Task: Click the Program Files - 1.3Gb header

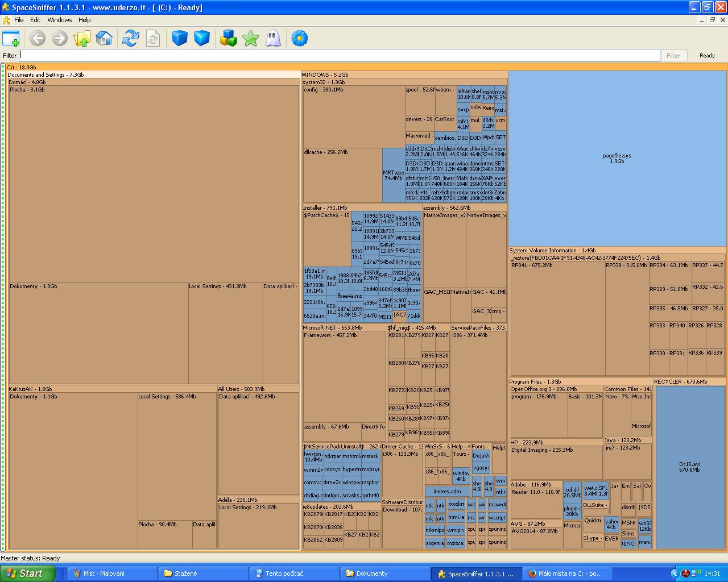Action: point(581,382)
